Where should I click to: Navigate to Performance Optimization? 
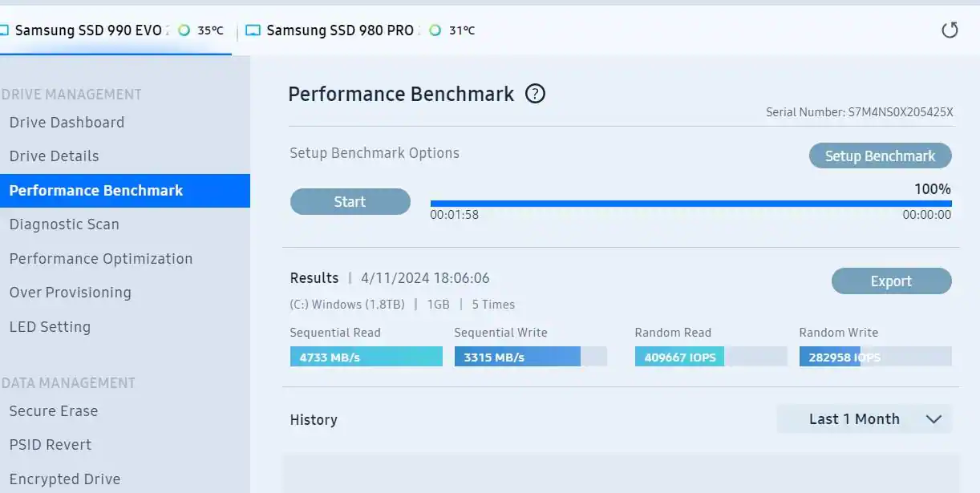[x=101, y=259]
